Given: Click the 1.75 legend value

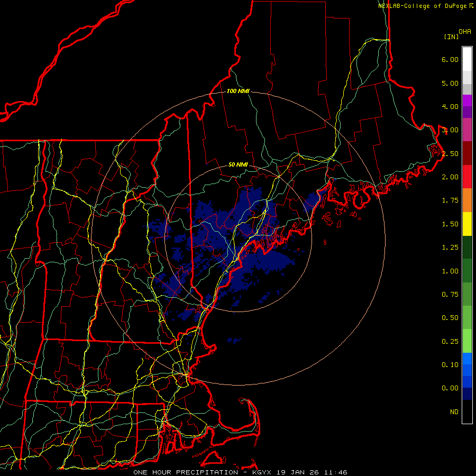Looking at the screenshot, I should (x=450, y=200).
